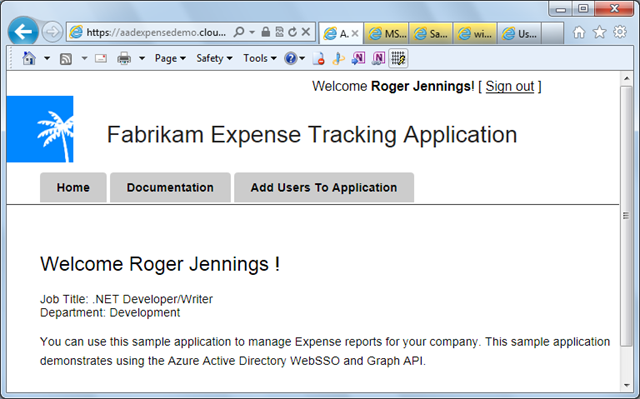Click the 'Job Title: .NET Developer/Writer' text
The width and height of the screenshot is (640, 399).
tap(126, 299)
